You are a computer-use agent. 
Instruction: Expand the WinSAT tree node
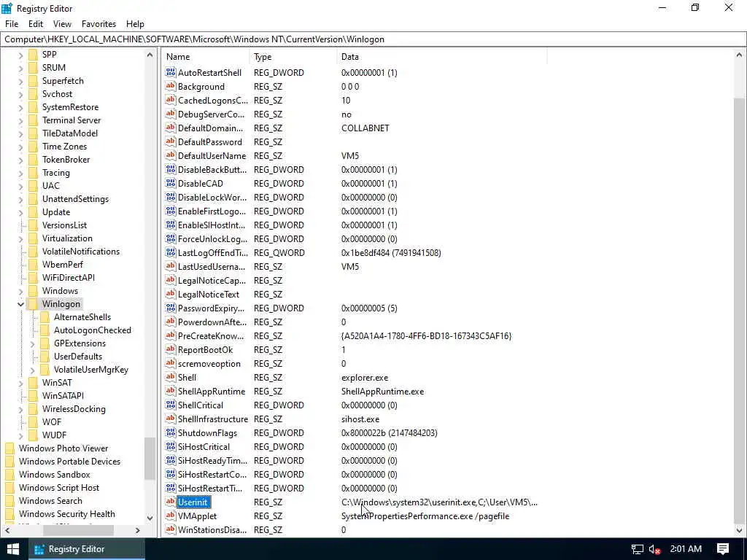[x=20, y=384]
